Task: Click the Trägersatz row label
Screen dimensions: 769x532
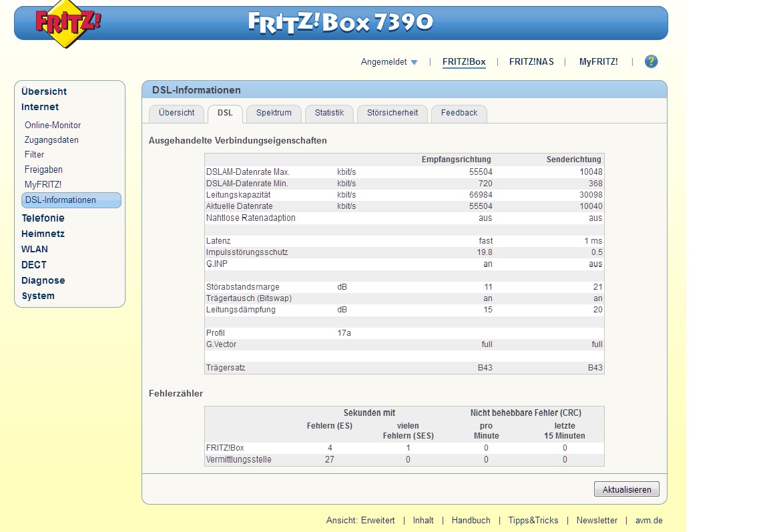Action: (x=226, y=368)
